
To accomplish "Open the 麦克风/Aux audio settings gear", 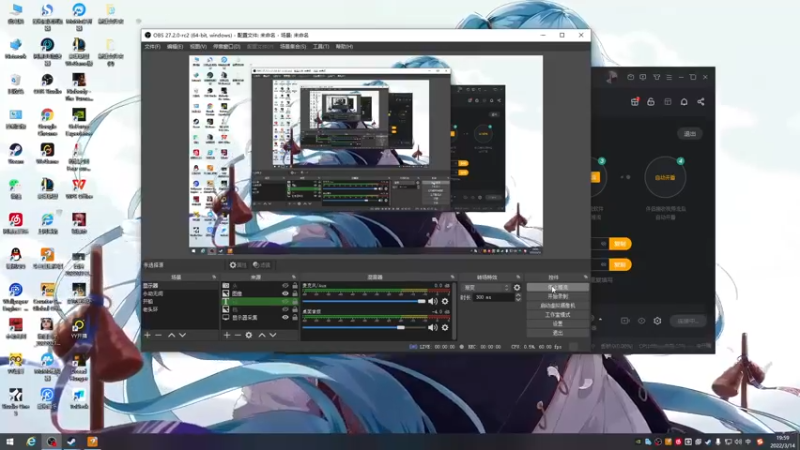I will pos(445,302).
